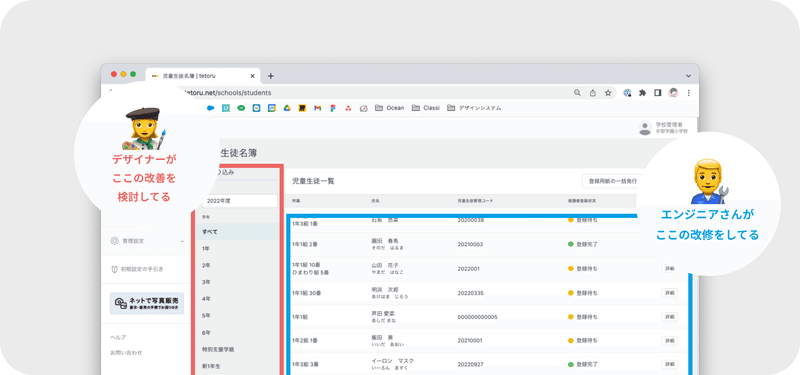Image resolution: width=800 pixels, height=375 pixels.
Task: Open the Ocean bookmarks folder
Action: coord(389,108)
